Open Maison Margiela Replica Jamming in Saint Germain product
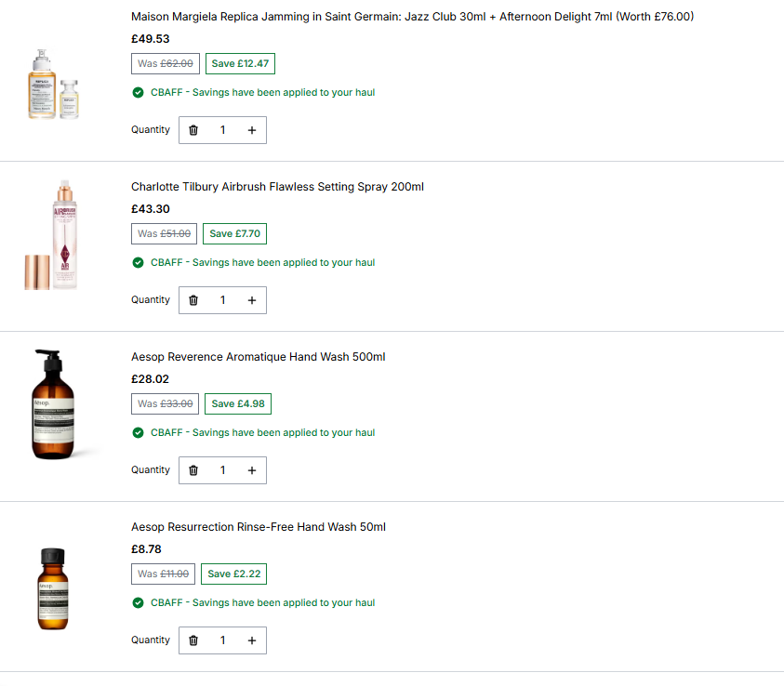784x686 pixels. (x=412, y=17)
